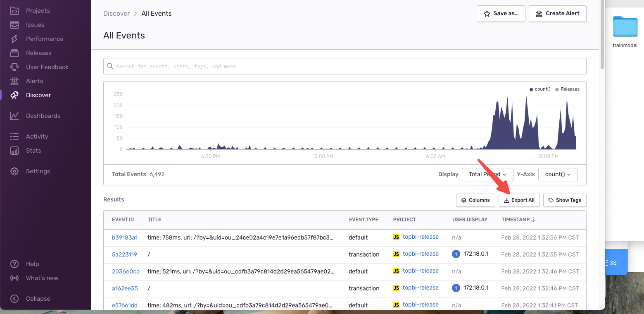Open Releases in the sidebar
644x314 pixels.
[39, 53]
